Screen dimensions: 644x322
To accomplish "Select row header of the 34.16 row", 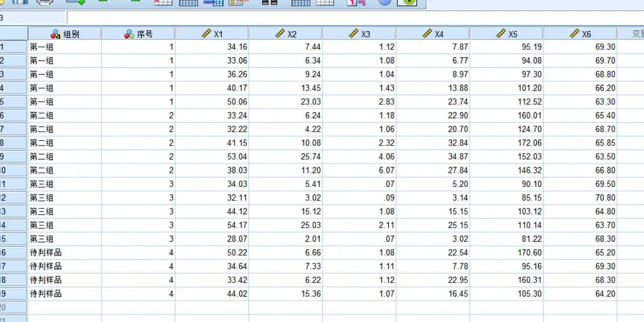I will pos(13,47).
